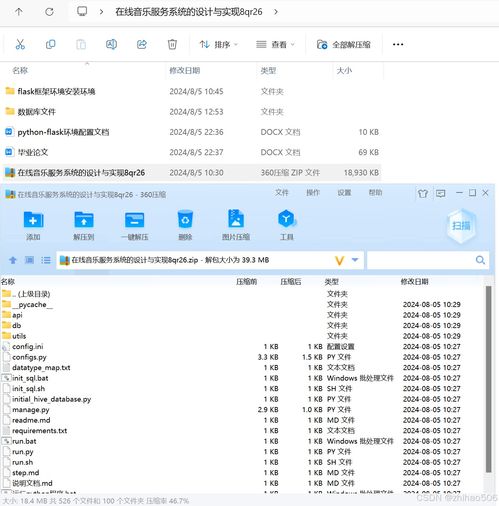
Task: Click the feedback message icon in 360压缩 titlebar
Action: [x=440, y=193]
